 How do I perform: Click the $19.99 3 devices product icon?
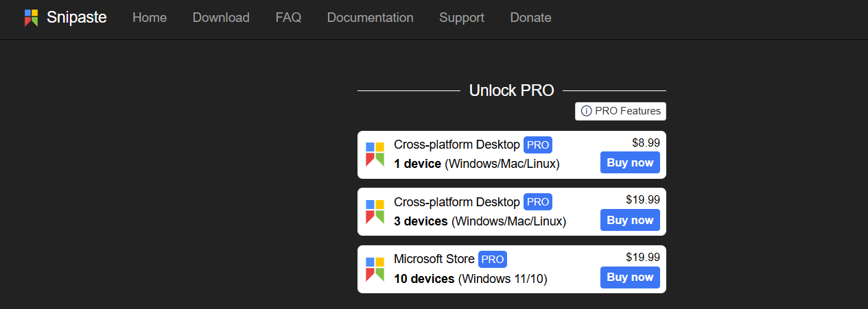(x=375, y=212)
